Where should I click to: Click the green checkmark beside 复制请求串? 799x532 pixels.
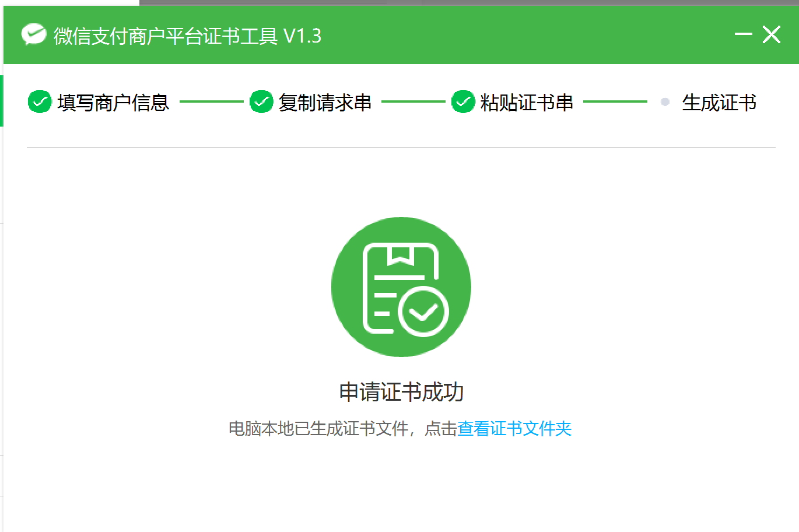coord(261,102)
